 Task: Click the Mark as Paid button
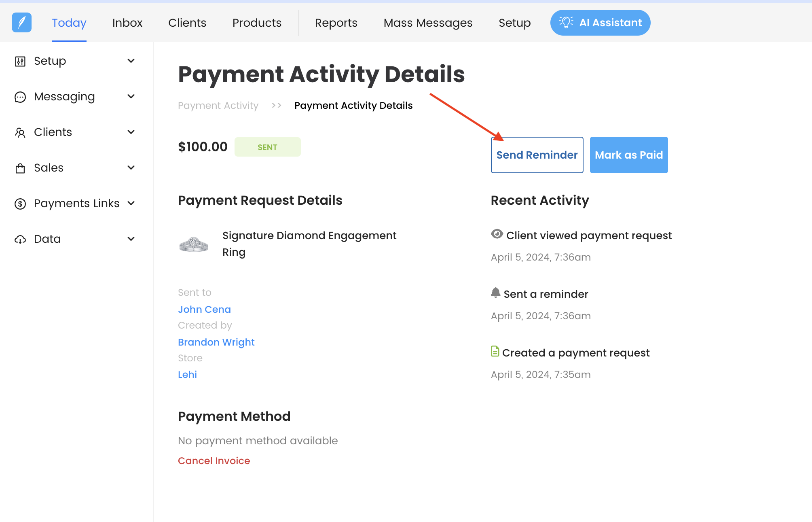pyautogui.click(x=628, y=155)
